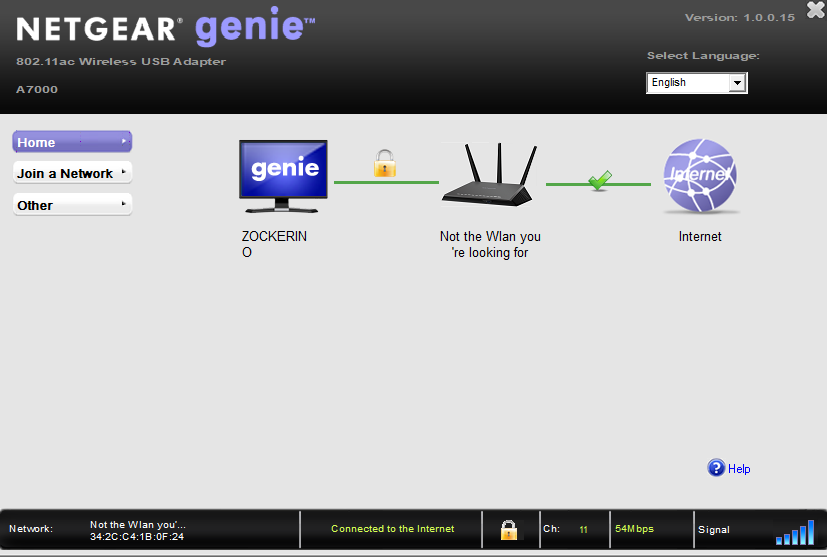Click the language dropdown arrow button
The height and width of the screenshot is (557, 827).
737,83
